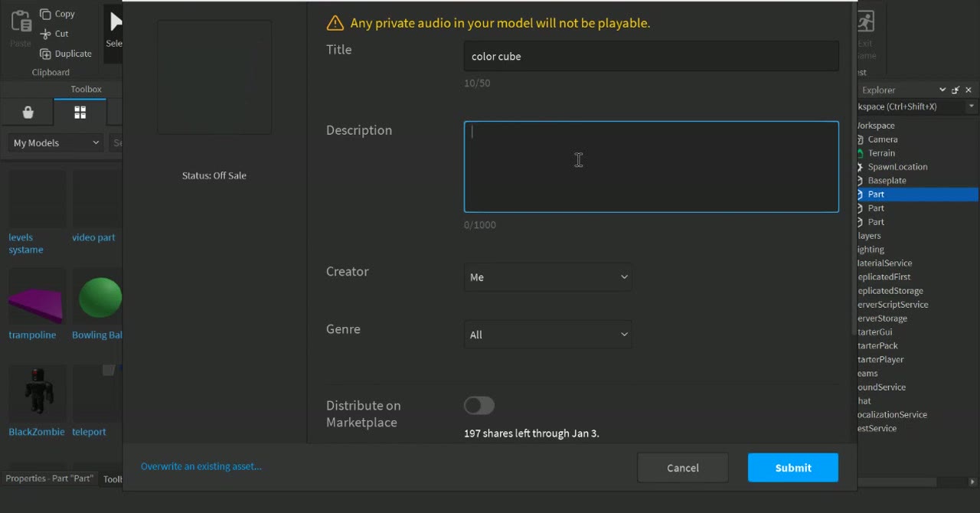Click the teleport model link
The width and height of the screenshot is (980, 513).
click(x=89, y=432)
